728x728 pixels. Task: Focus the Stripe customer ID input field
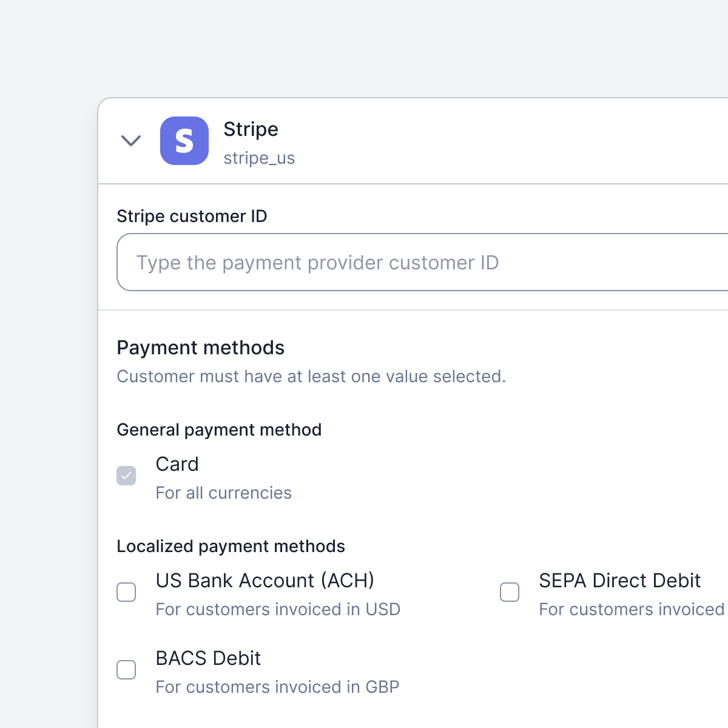point(422,262)
